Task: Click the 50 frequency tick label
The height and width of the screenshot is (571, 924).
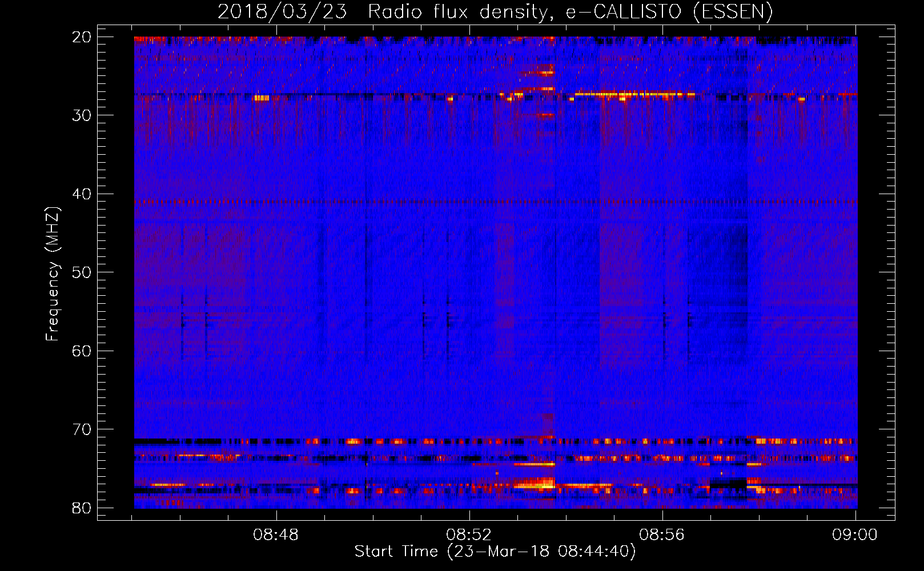Action: (82, 272)
